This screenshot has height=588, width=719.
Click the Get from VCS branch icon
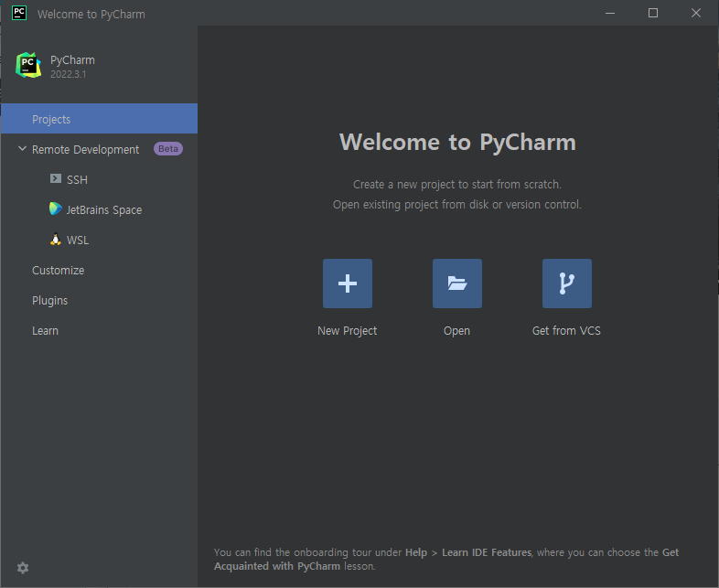(567, 283)
